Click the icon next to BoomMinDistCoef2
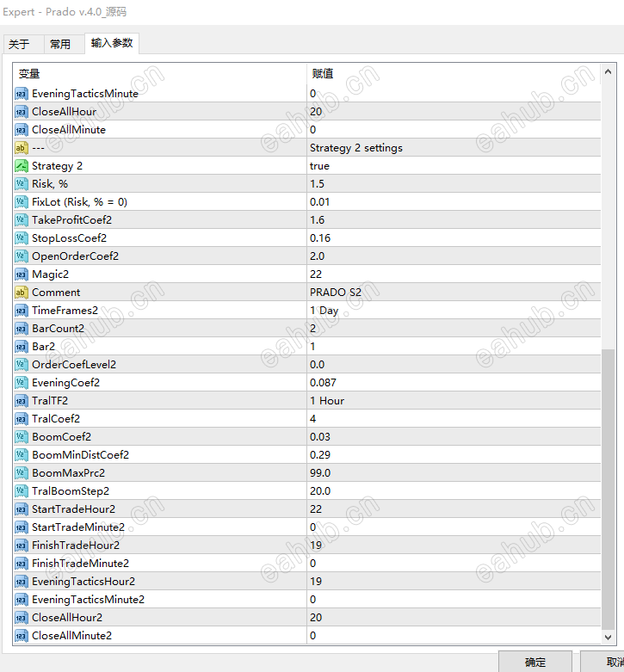Viewport: 624px width, 672px height. [22, 454]
